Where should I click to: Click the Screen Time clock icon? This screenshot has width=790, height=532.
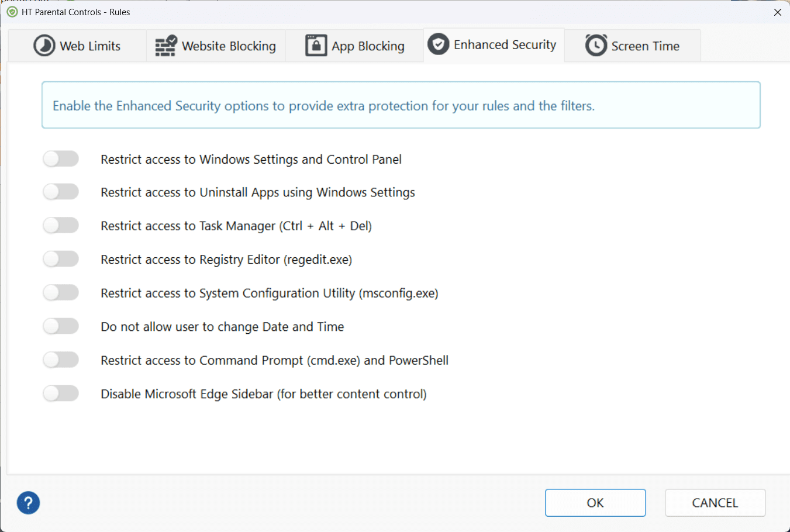[x=596, y=46]
